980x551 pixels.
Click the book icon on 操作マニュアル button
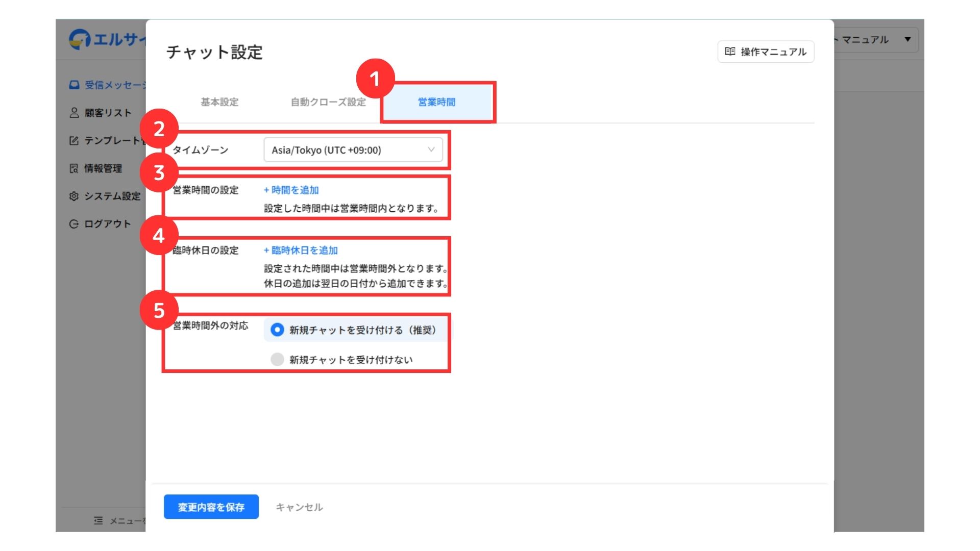point(730,52)
